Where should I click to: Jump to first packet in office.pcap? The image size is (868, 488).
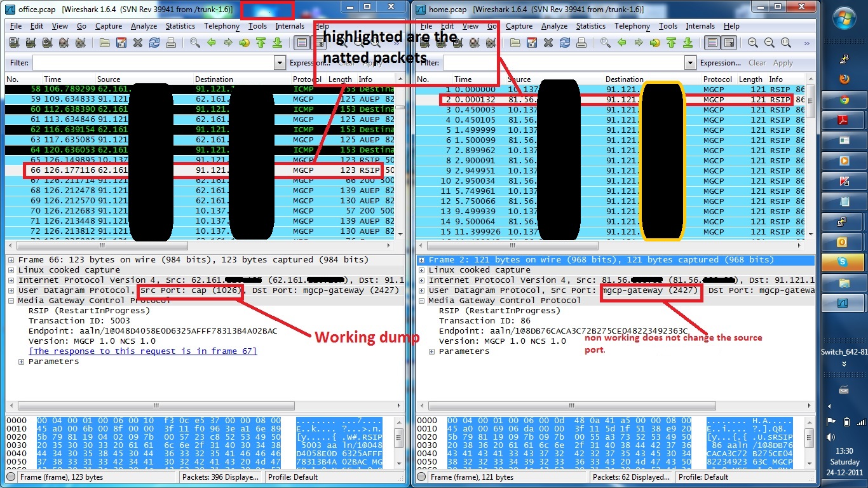261,43
